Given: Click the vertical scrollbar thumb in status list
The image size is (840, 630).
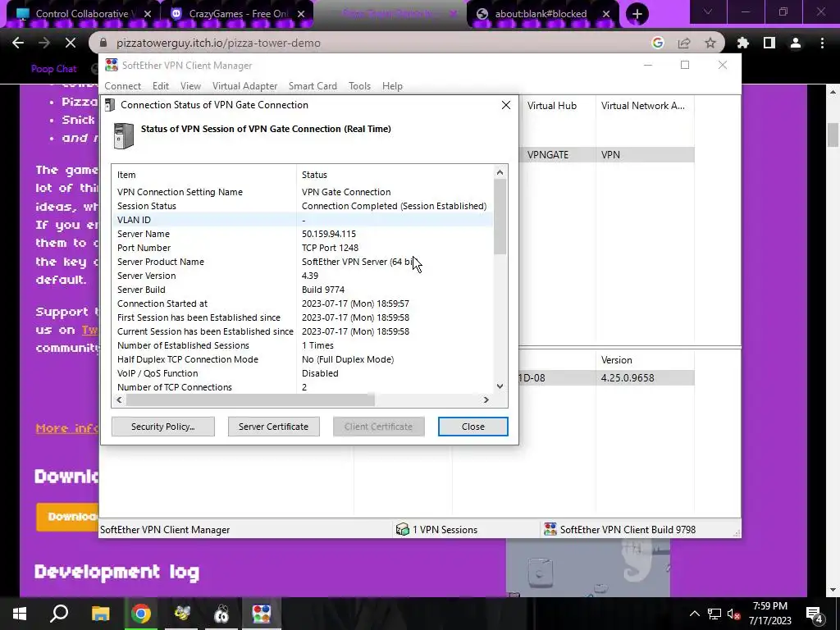Looking at the screenshot, I should (x=500, y=217).
